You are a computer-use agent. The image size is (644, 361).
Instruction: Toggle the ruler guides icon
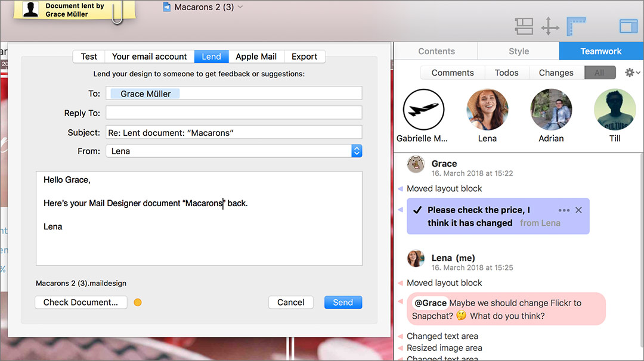576,27
